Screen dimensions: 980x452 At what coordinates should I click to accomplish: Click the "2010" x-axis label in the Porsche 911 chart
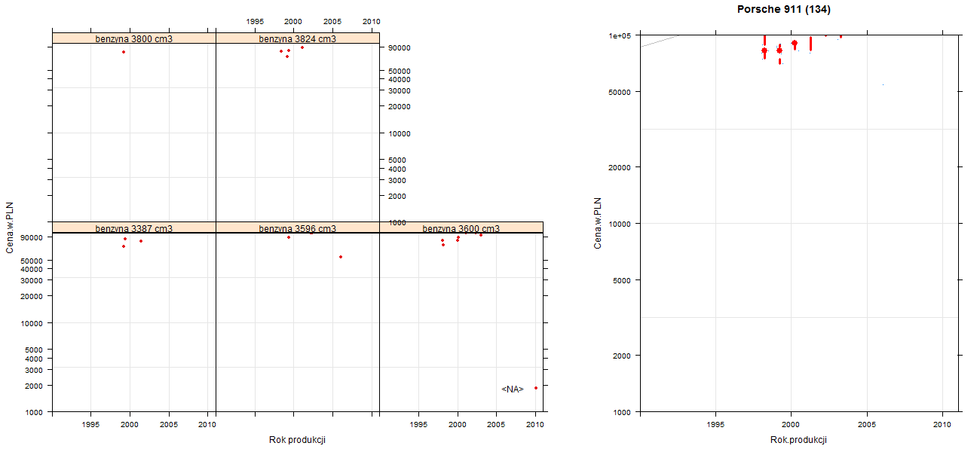pos(943,426)
